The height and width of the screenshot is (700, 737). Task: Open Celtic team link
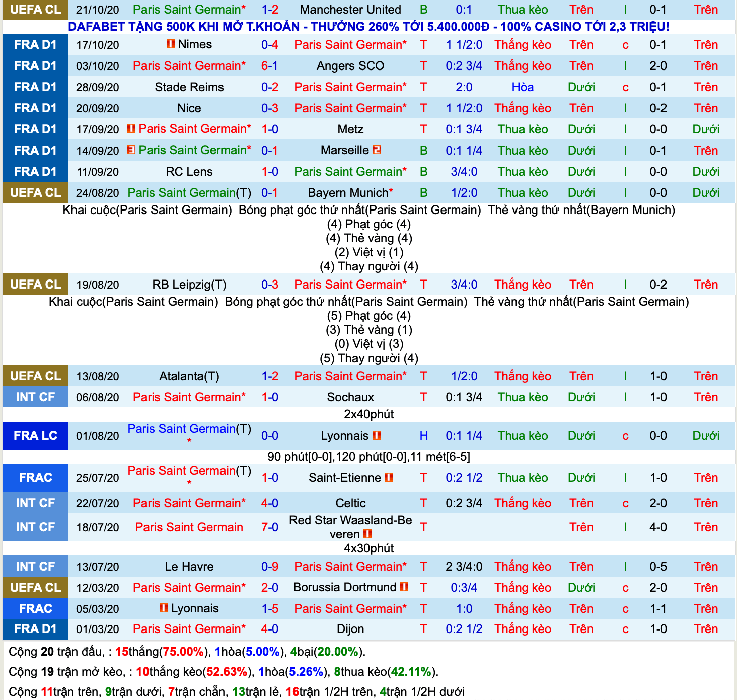[x=350, y=503]
